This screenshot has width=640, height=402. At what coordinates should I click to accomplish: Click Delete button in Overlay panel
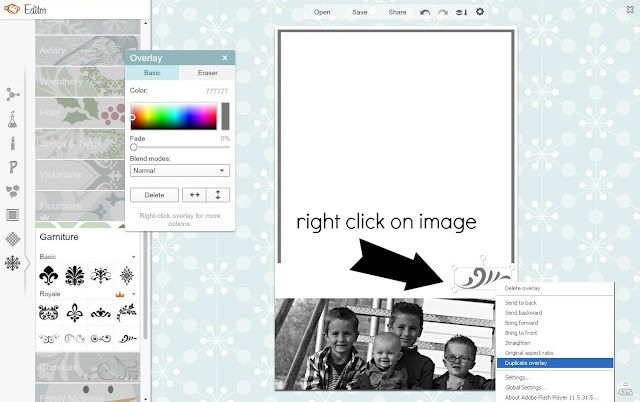coord(154,195)
